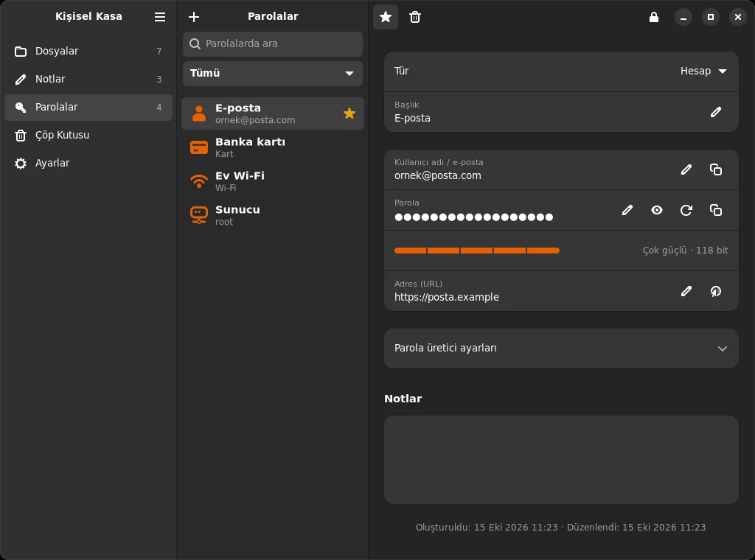This screenshot has height=560, width=755.
Task: Select the Sunucu entry
Action: [273, 215]
